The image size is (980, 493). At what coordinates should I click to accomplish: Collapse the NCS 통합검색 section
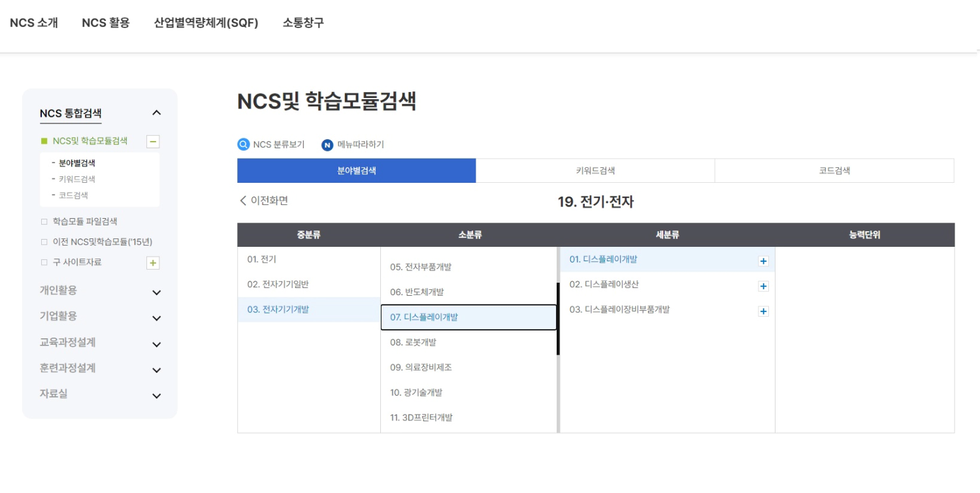(155, 112)
